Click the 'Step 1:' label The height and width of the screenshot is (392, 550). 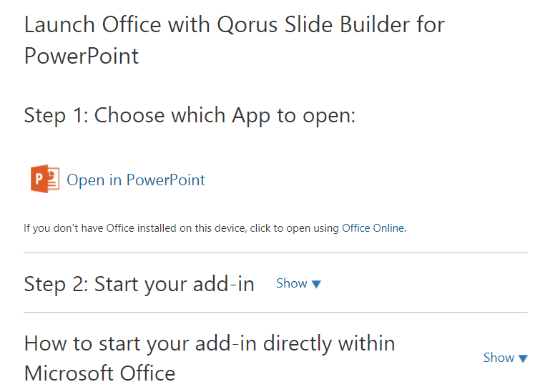pos(56,115)
